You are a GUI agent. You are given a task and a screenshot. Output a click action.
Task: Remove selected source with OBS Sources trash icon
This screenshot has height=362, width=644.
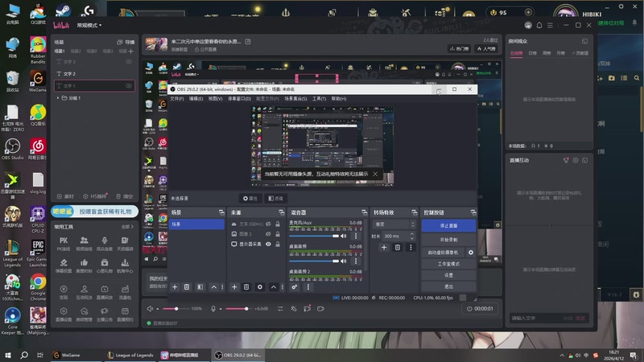point(246,287)
